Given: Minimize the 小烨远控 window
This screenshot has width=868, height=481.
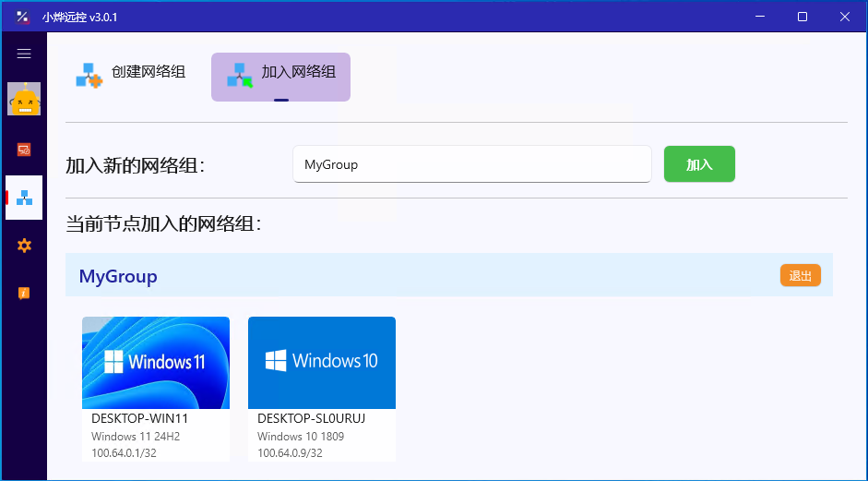Looking at the screenshot, I should pos(760,17).
